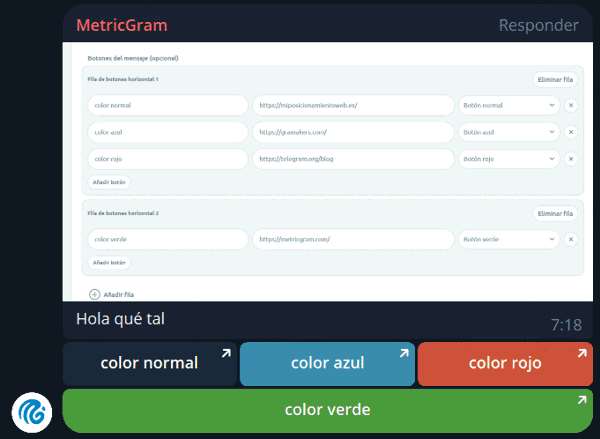Click the red color rojo inline button

click(505, 364)
